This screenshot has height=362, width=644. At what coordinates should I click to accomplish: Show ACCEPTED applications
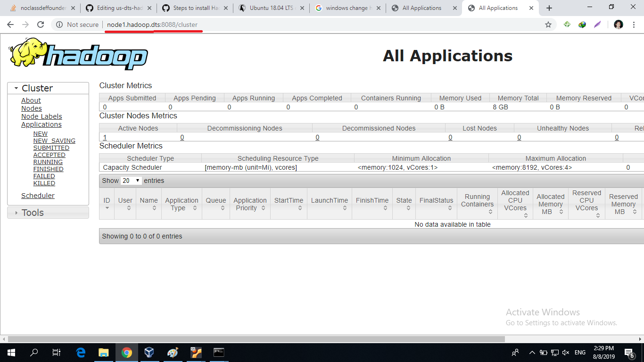pyautogui.click(x=49, y=155)
